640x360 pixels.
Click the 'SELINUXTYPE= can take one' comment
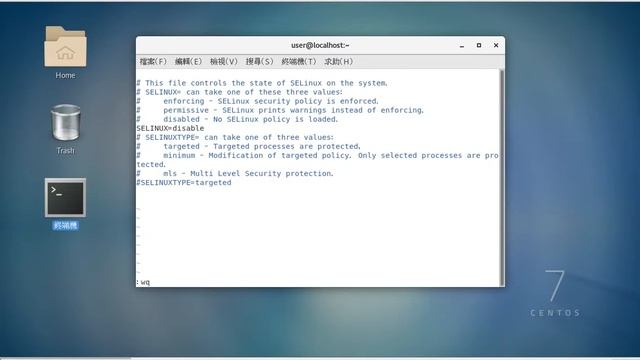tap(235, 137)
